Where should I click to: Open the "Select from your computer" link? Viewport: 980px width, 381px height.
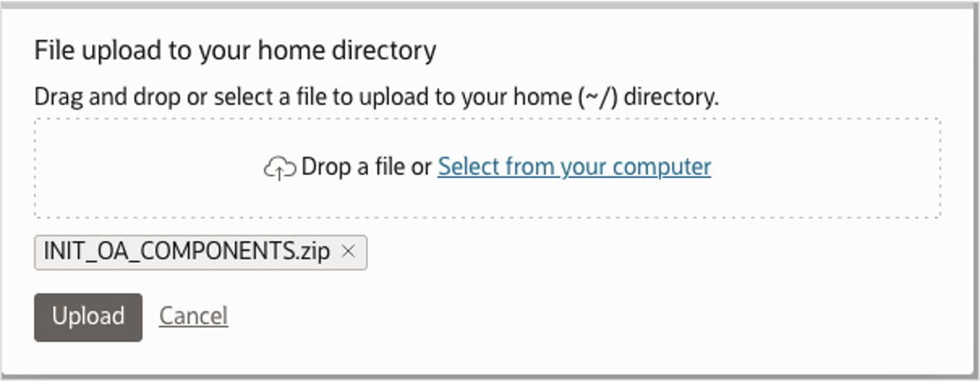[x=574, y=167]
